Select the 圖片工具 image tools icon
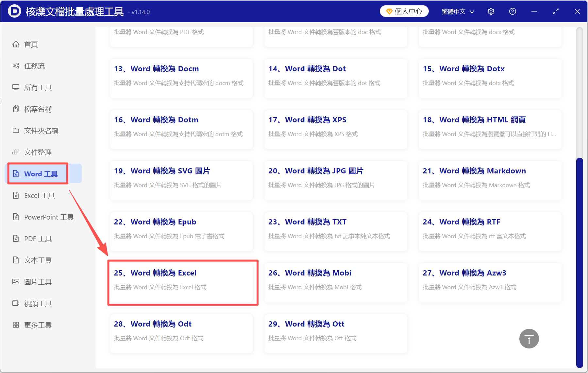This screenshot has height=373, width=588. point(16,281)
